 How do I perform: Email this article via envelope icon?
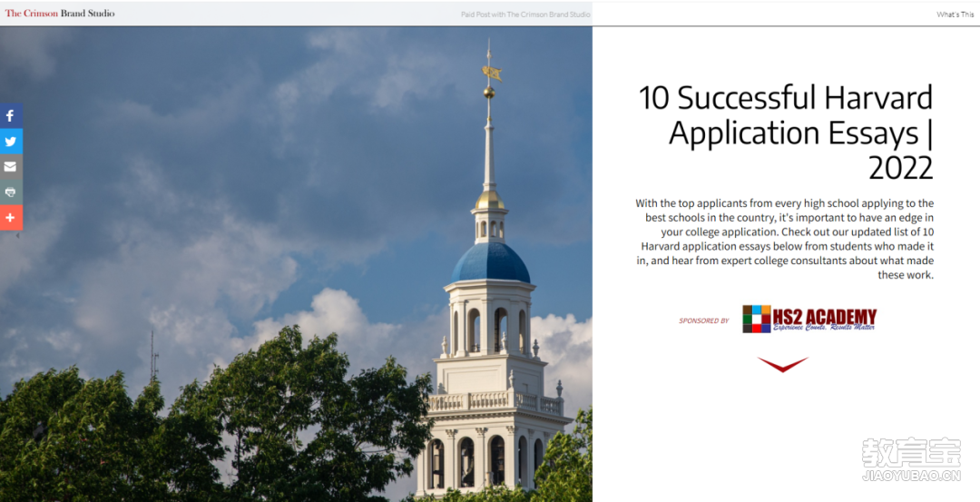point(11,167)
